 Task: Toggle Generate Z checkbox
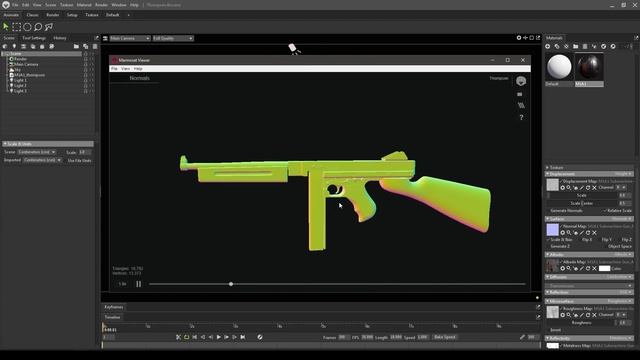click(559, 247)
